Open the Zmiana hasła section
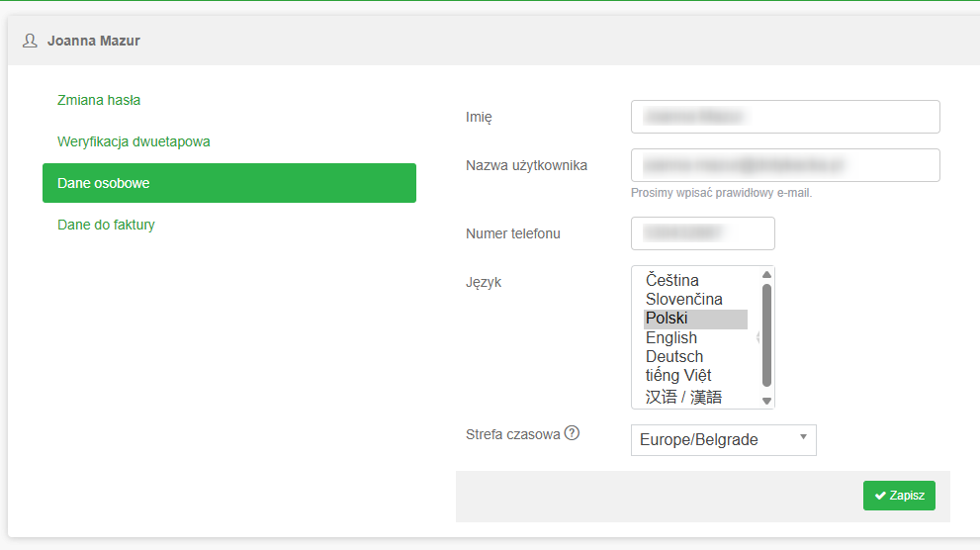 click(99, 100)
